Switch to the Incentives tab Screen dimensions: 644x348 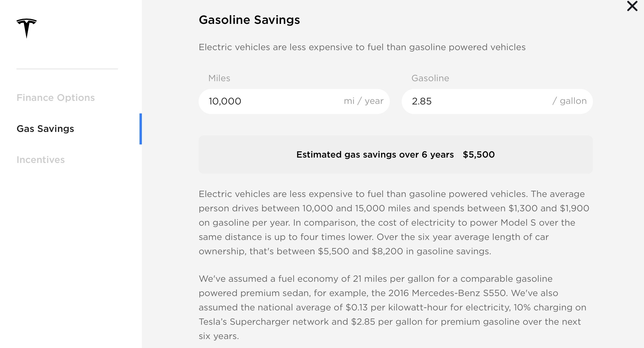coord(41,160)
